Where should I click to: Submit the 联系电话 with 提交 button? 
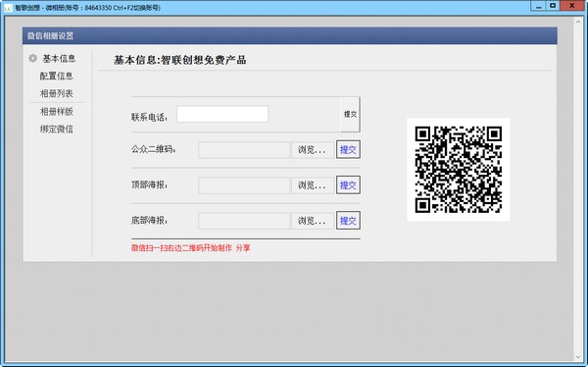coord(350,114)
